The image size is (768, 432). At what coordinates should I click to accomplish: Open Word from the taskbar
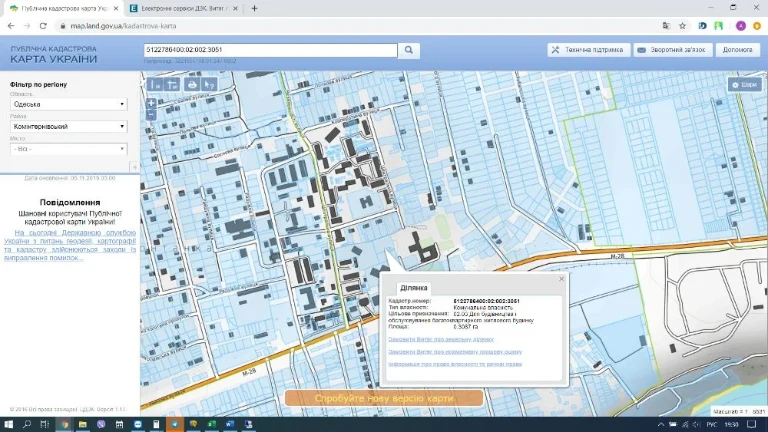pyautogui.click(x=230, y=424)
